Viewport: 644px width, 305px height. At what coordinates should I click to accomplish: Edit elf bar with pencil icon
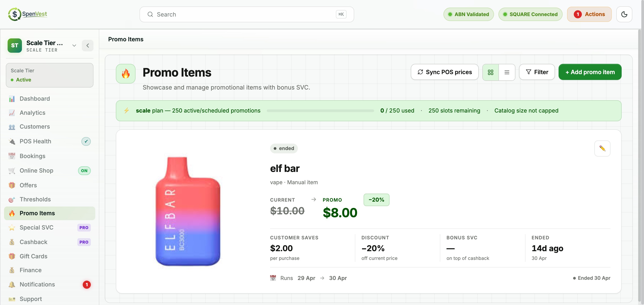pyautogui.click(x=602, y=148)
